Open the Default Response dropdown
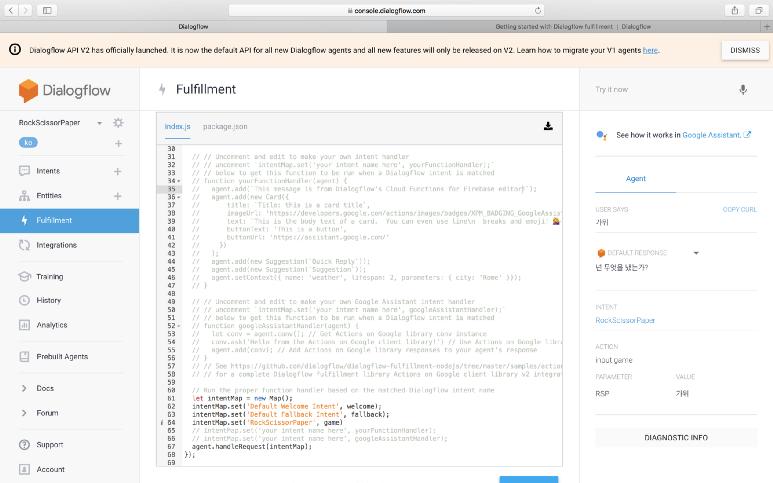The image size is (773, 483). tap(695, 253)
